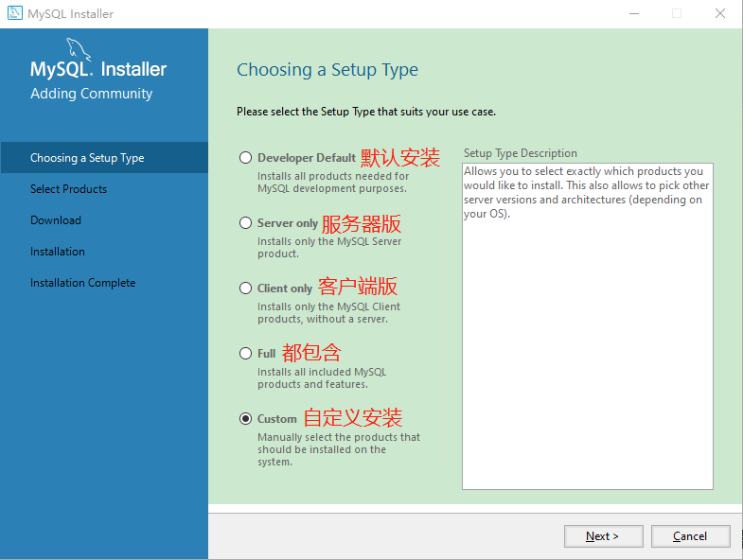
Task: Pick the Client only setup option
Action: coord(245,289)
